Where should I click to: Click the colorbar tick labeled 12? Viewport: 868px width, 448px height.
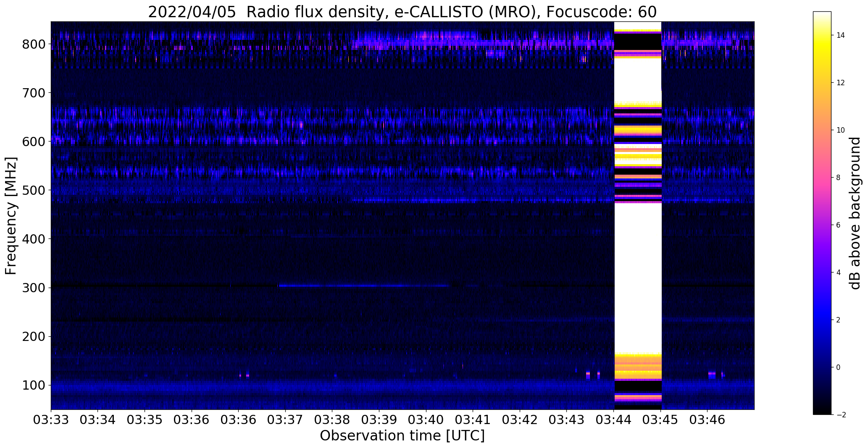click(841, 83)
